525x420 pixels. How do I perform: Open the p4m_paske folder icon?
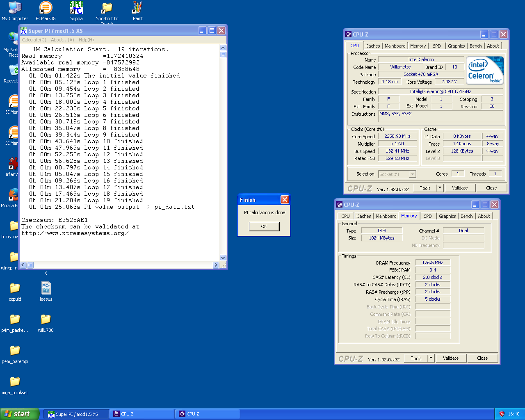(15, 323)
